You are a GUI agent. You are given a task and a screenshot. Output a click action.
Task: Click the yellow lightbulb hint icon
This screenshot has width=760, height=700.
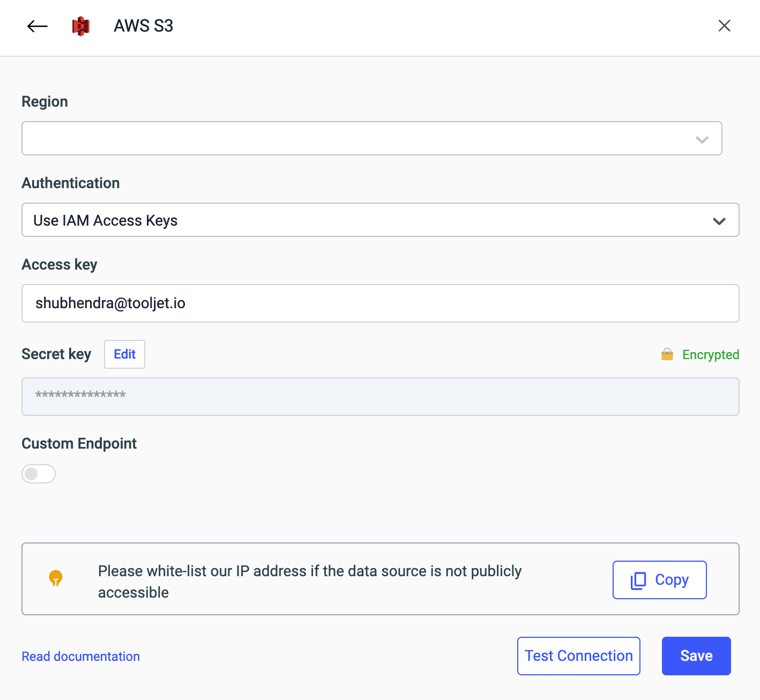click(56, 578)
